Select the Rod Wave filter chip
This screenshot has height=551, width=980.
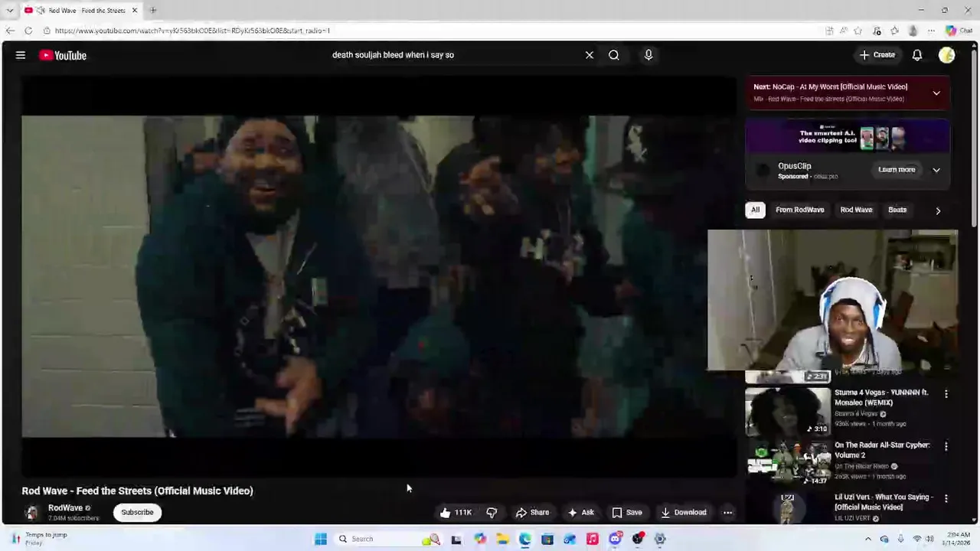pos(856,210)
